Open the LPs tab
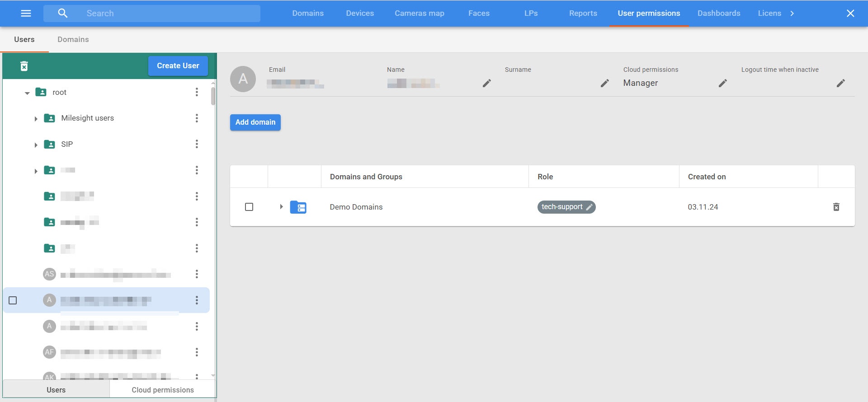The image size is (868, 402). 531,14
